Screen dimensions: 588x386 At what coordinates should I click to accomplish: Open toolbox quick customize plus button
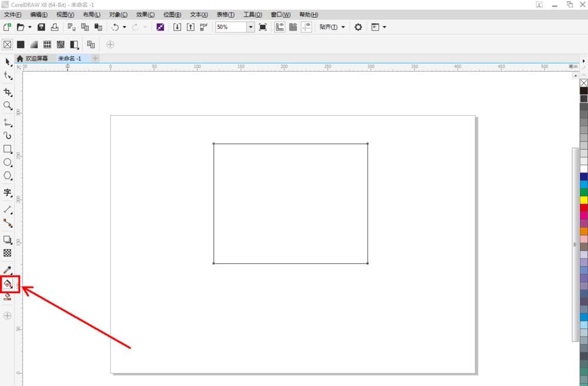coord(7,315)
